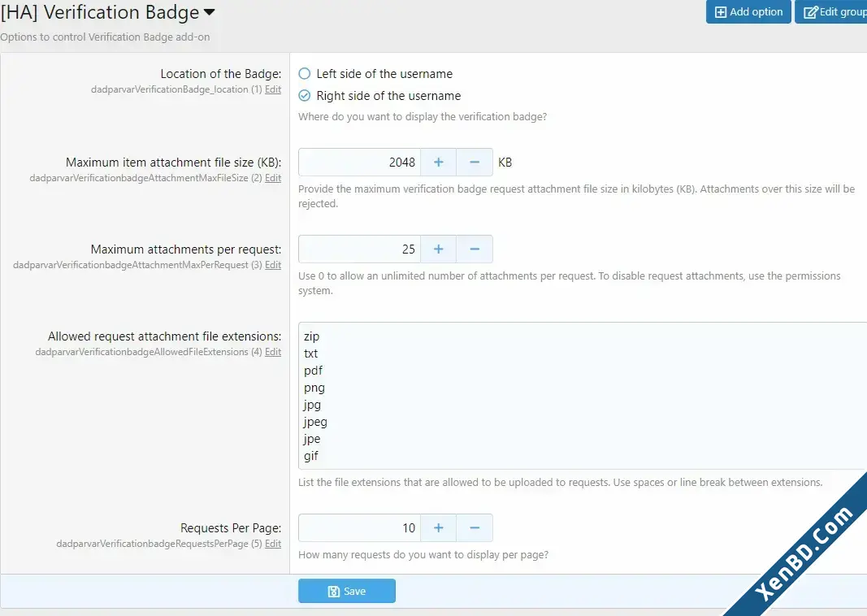Focus the file size field showing 2048
867x616 pixels.
click(359, 162)
